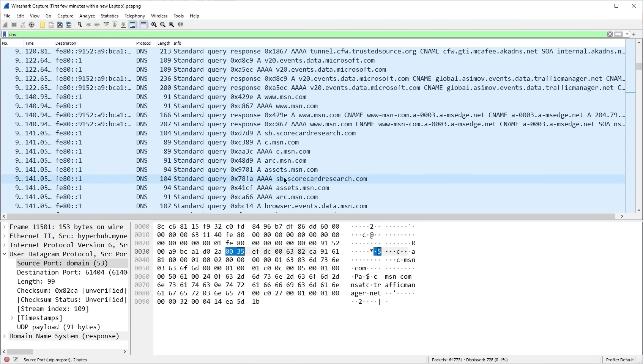The image size is (643, 364).
Task: Select the Destination Port: 61404 field
Action: click(x=72, y=272)
